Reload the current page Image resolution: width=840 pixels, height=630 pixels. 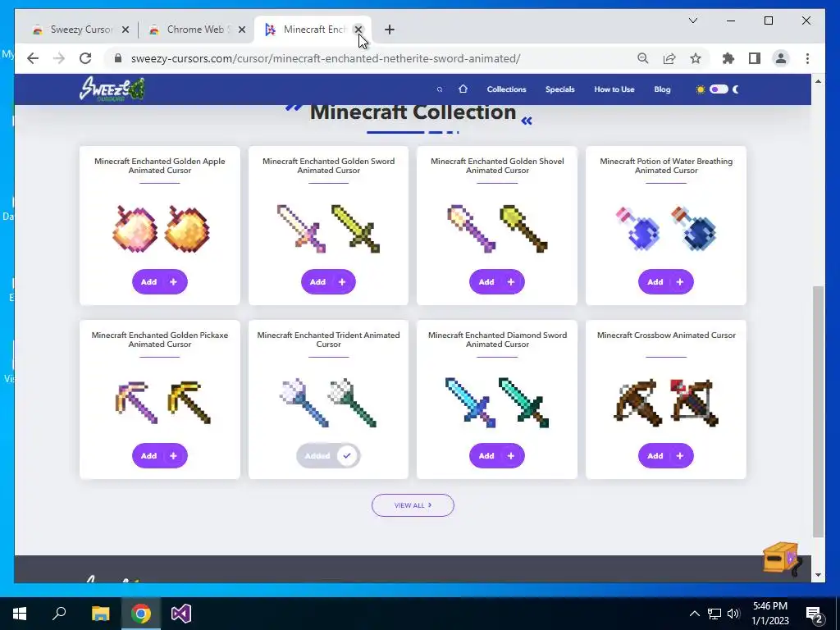(85, 58)
